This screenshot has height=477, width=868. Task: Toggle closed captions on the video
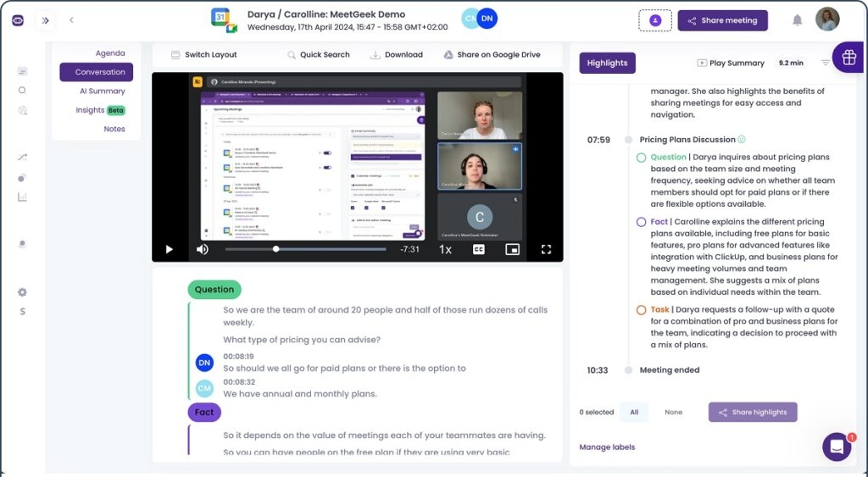[x=479, y=250]
